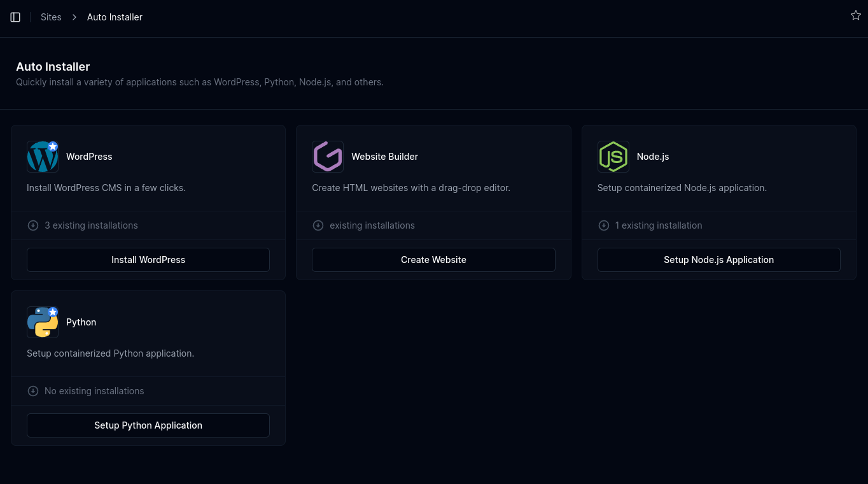The image size is (868, 484).
Task: Click the Python logo icon
Action: click(x=43, y=322)
